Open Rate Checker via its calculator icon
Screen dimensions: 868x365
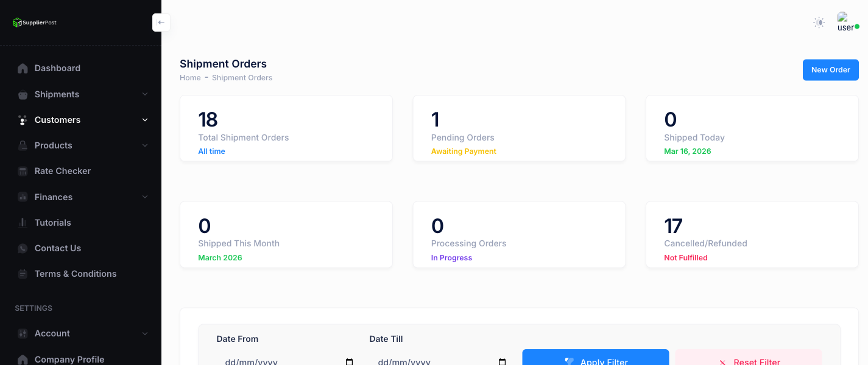click(x=22, y=171)
